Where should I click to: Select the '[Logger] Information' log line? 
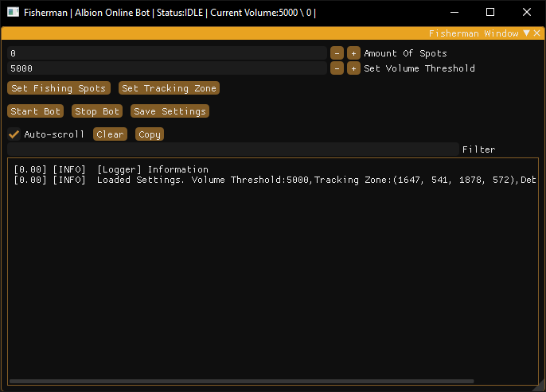pyautogui.click(x=111, y=169)
